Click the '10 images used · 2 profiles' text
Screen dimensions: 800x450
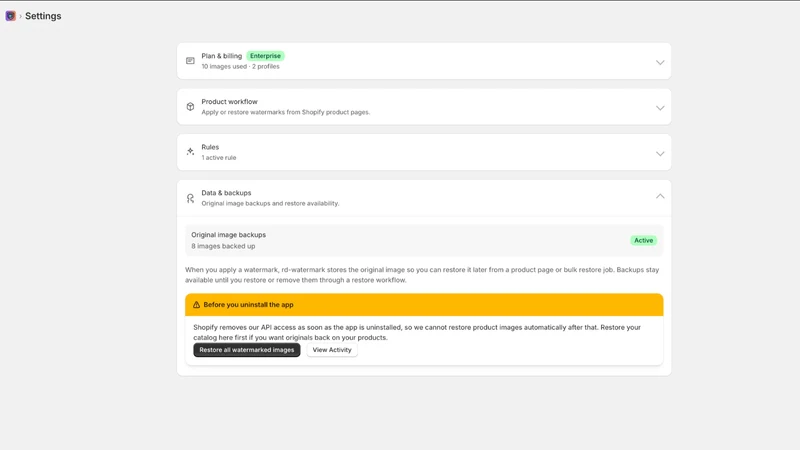pos(240,66)
